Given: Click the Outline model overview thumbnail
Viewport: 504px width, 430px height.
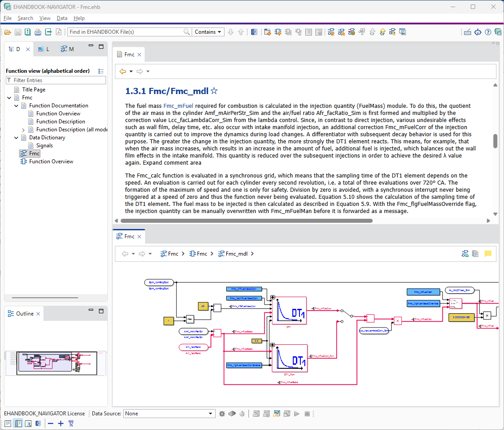Looking at the screenshot, I should [x=57, y=363].
